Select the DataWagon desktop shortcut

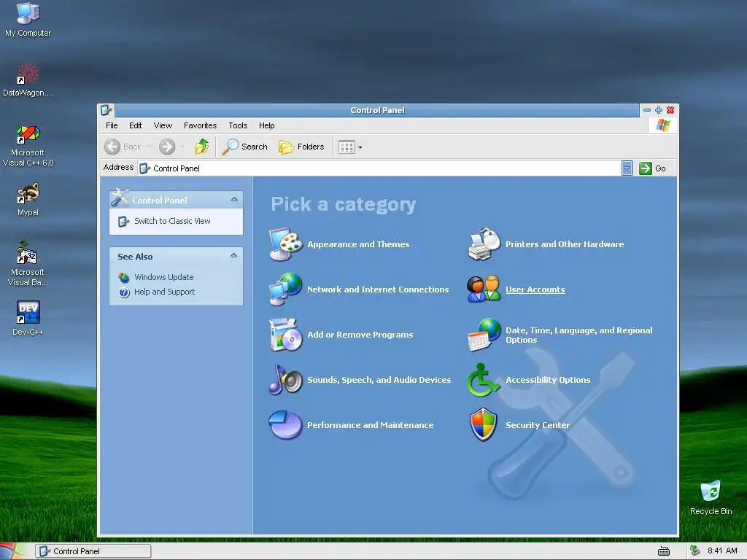(x=28, y=80)
